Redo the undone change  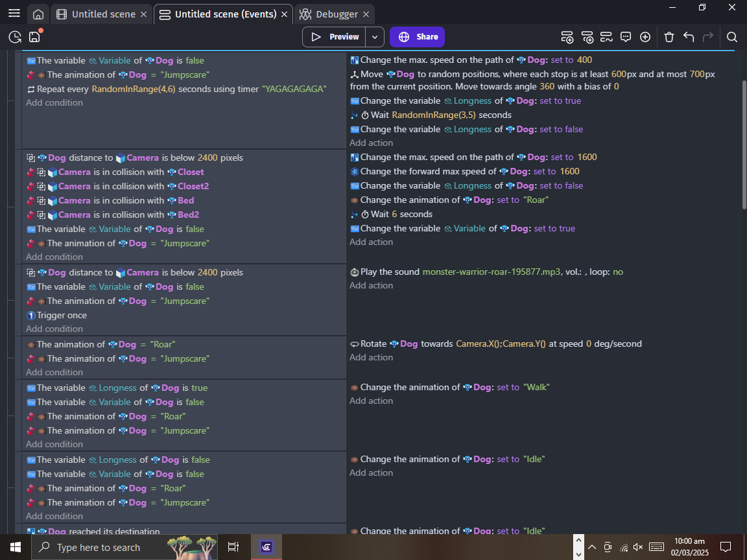pos(709,37)
